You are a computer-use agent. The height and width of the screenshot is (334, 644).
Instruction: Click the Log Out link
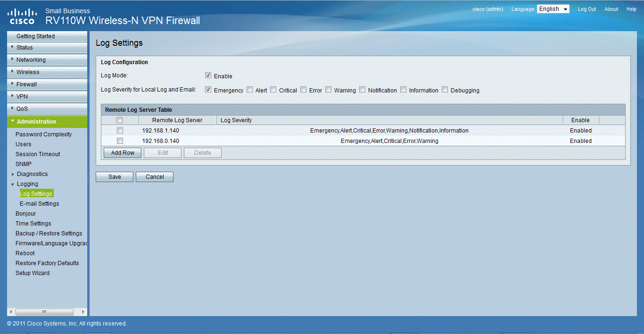point(587,9)
